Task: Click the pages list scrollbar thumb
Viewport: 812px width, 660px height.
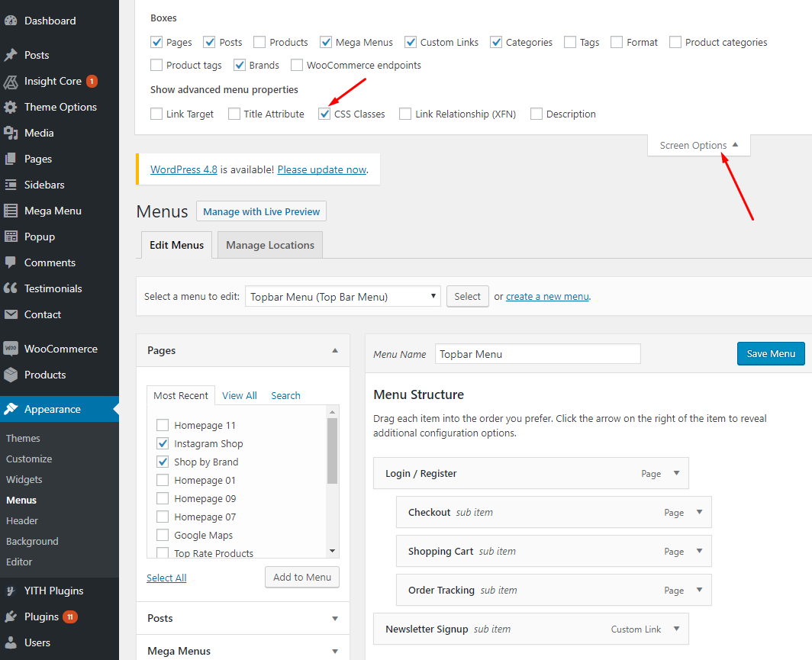Action: tap(333, 450)
